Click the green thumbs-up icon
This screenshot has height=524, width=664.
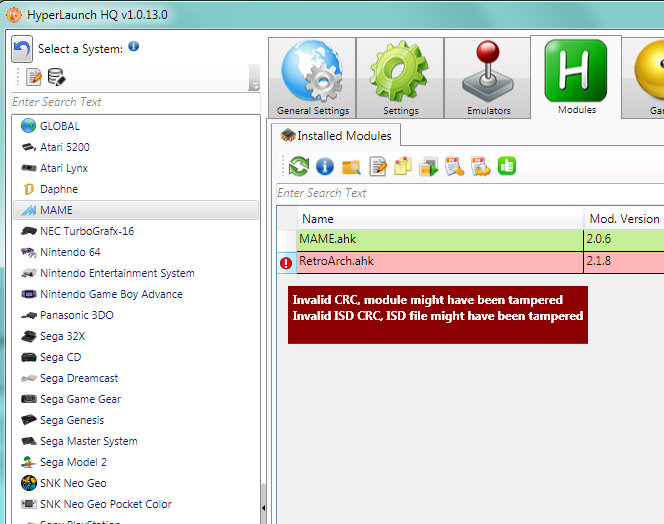point(507,166)
